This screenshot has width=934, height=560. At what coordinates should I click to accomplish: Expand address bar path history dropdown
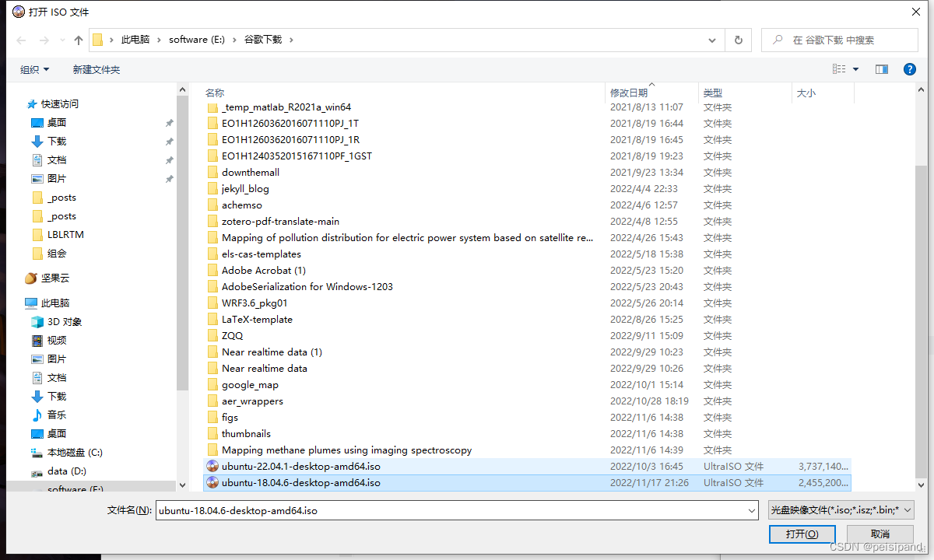pos(713,40)
